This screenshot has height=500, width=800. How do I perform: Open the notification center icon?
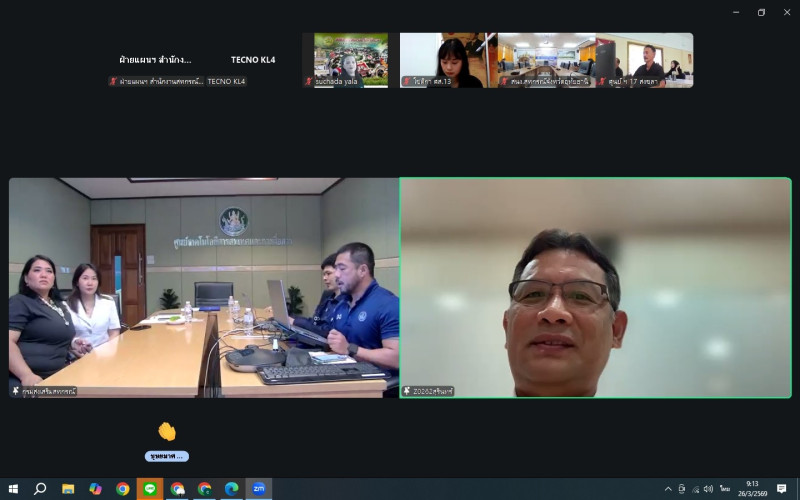(782, 489)
